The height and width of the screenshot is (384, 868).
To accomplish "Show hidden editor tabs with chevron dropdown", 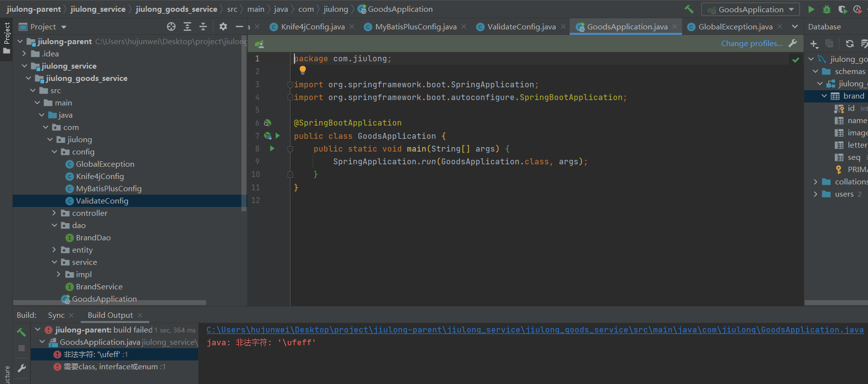I will pos(795,26).
